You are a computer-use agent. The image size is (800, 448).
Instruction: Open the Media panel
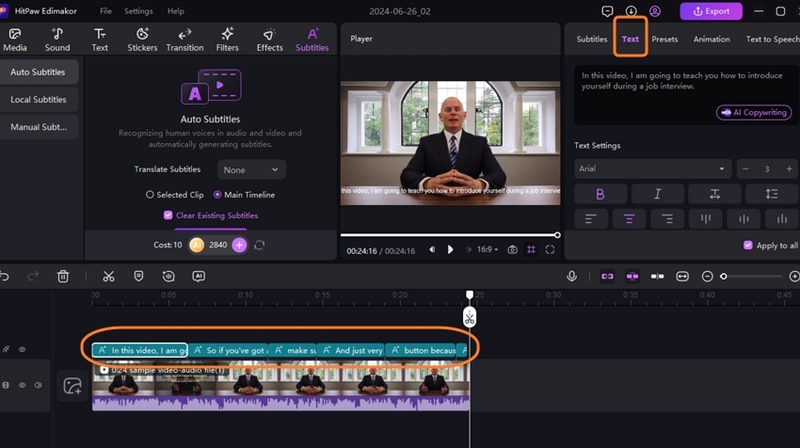pyautogui.click(x=15, y=40)
